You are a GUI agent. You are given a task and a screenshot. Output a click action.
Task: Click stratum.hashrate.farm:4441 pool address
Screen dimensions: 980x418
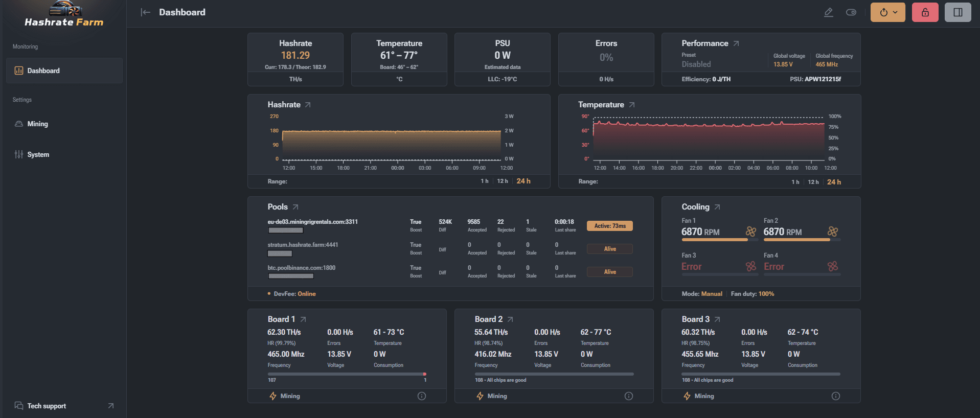coord(303,245)
